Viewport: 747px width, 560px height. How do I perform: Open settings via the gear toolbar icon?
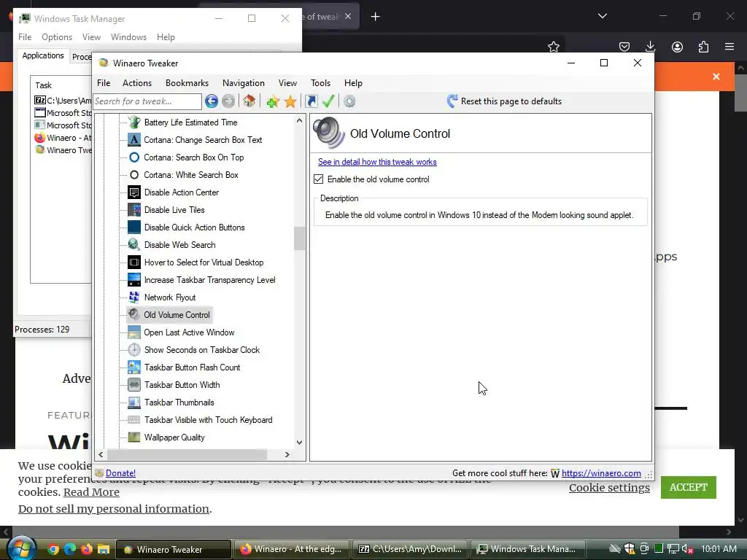point(349,101)
